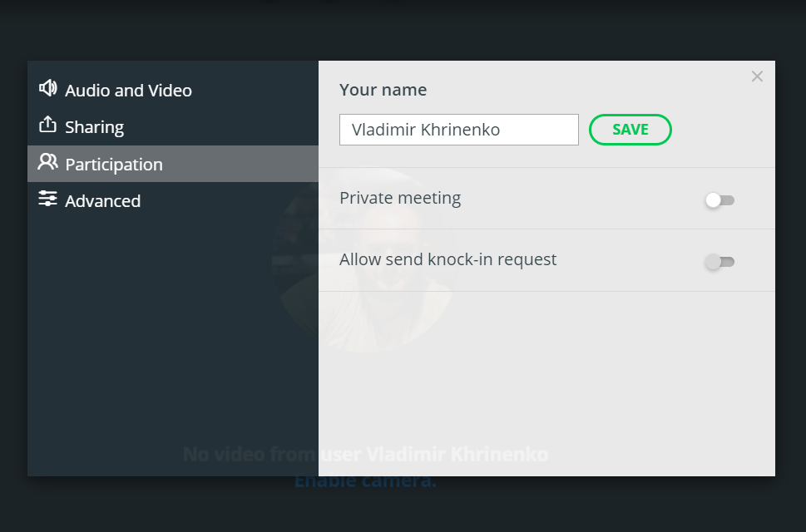Click the 'Allow send knock-in request' label
The height and width of the screenshot is (532, 806).
tap(448, 260)
